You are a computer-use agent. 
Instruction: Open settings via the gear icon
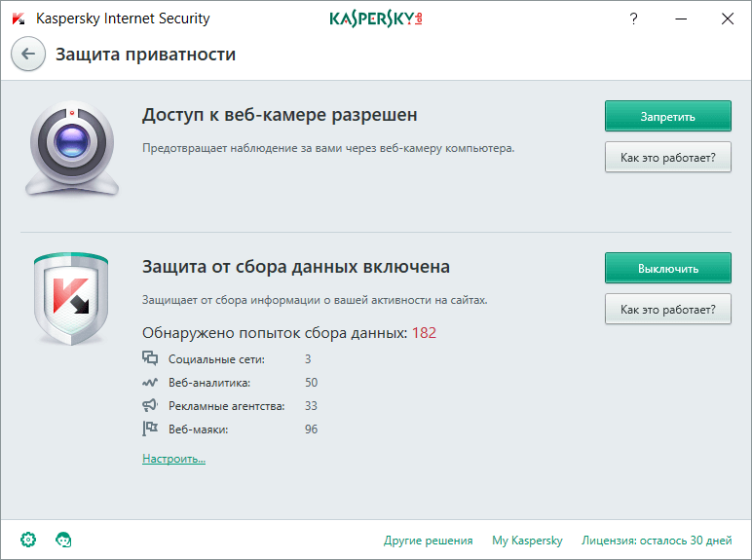(x=28, y=540)
